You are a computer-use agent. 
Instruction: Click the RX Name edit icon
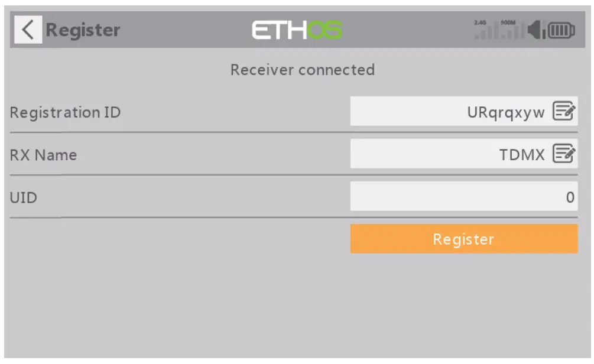563,154
